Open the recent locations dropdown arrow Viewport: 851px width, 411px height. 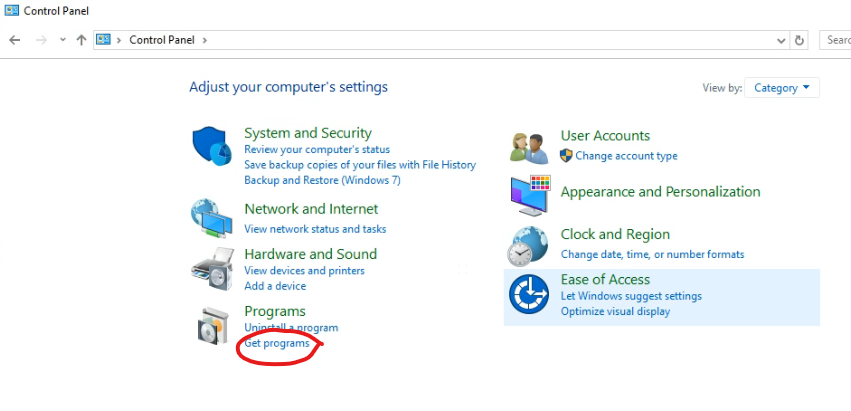[63, 40]
